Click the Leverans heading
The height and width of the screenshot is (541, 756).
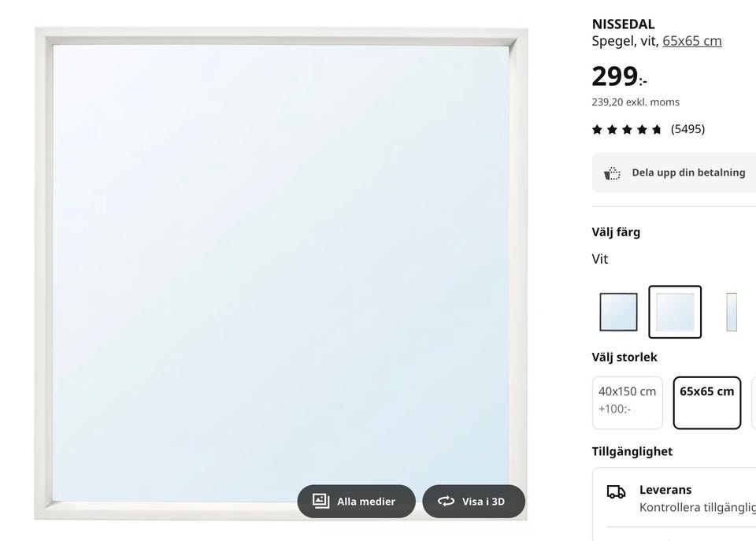(x=665, y=490)
